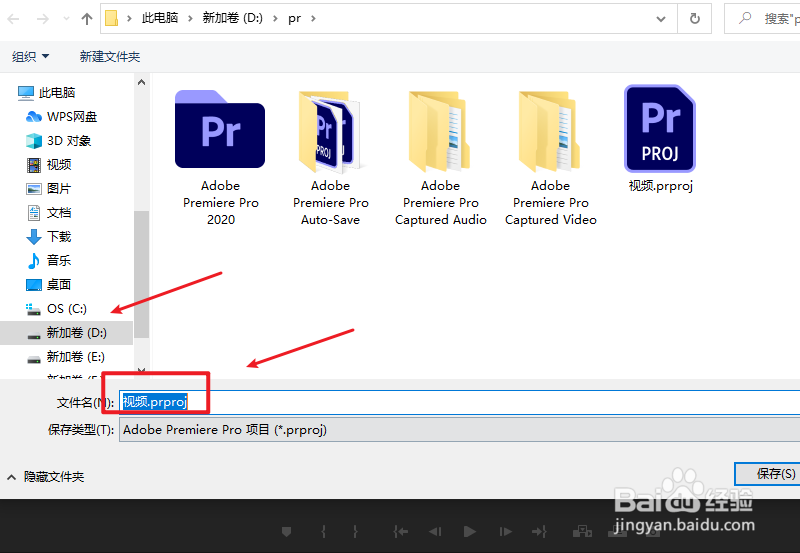Screen dimensions: 800x553
Task: Expand the chevron after 新加卷 (D:) breadcrumb
Action: pos(276,19)
